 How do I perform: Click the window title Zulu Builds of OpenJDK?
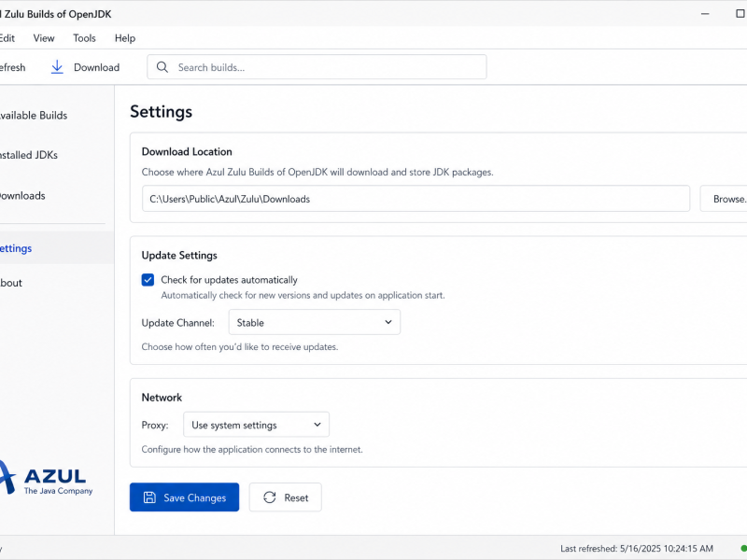coord(57,14)
